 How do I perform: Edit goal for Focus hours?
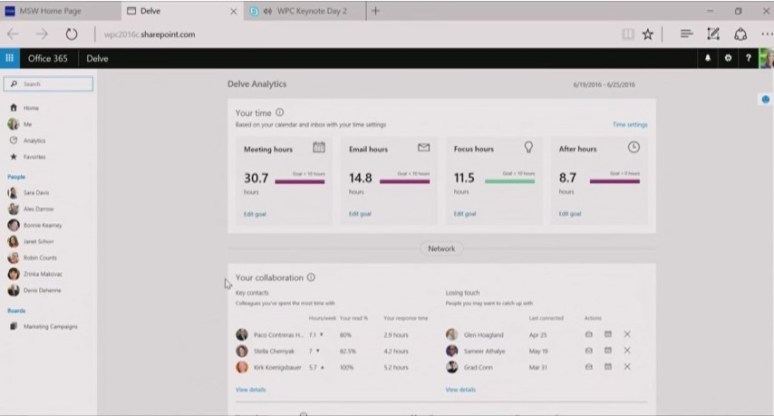coord(465,214)
